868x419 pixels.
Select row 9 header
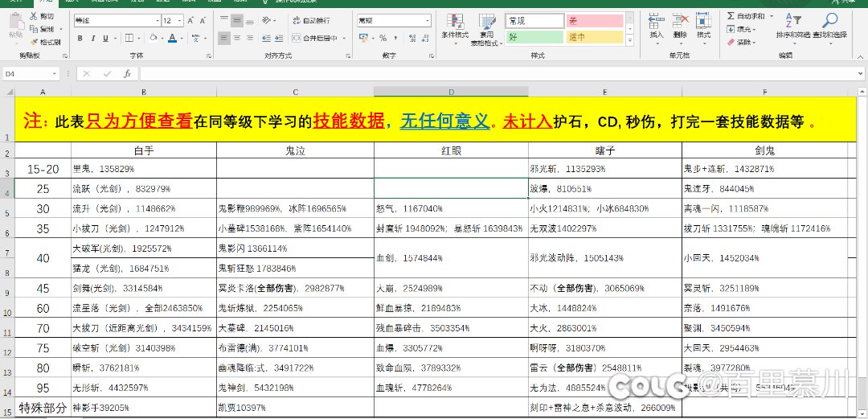7,288
